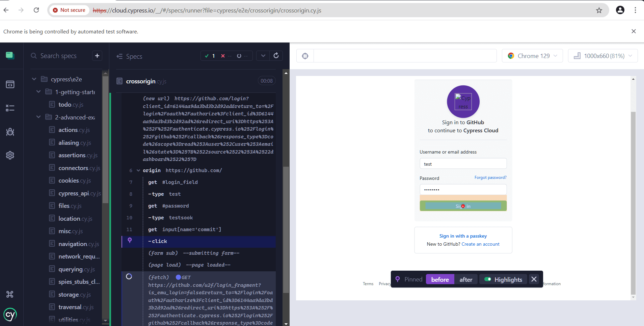
Task: Open the navigation.cy.js spec
Action: click(x=79, y=244)
